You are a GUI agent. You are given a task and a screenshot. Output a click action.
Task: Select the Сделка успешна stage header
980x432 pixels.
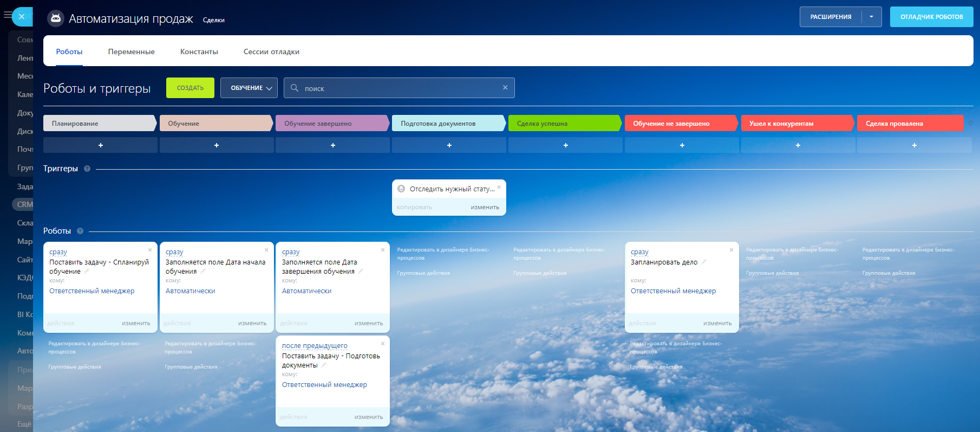[x=565, y=123]
